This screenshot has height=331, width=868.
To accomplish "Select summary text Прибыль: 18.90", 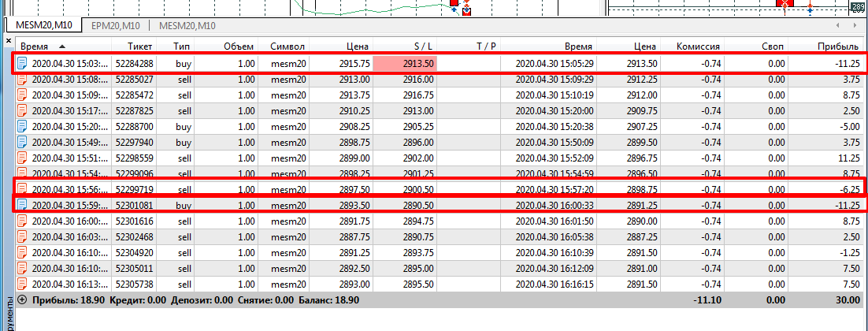I will click(69, 300).
